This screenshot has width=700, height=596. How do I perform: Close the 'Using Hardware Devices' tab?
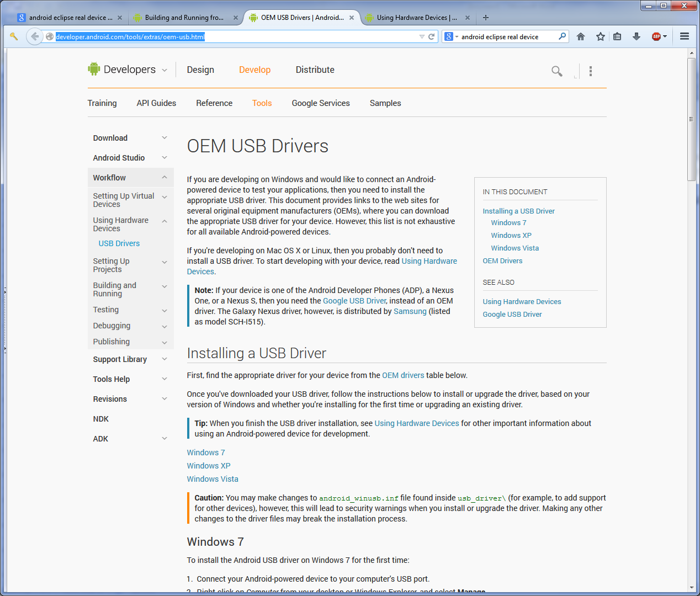(468, 18)
